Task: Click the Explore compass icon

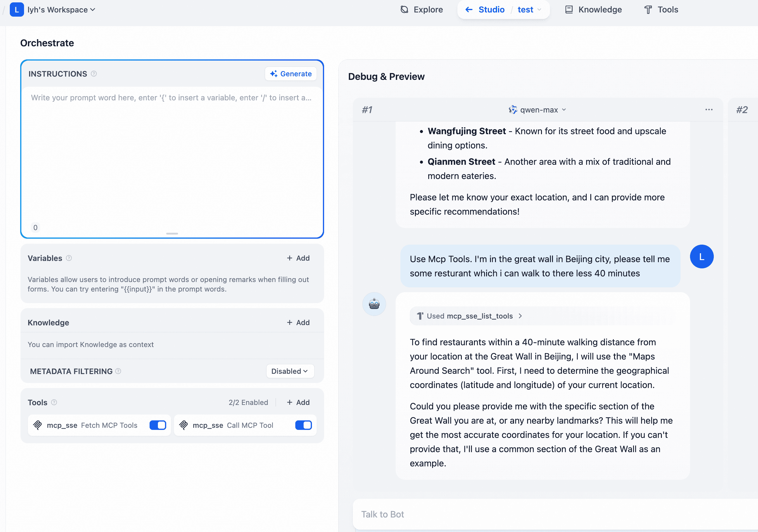Action: 405,9
